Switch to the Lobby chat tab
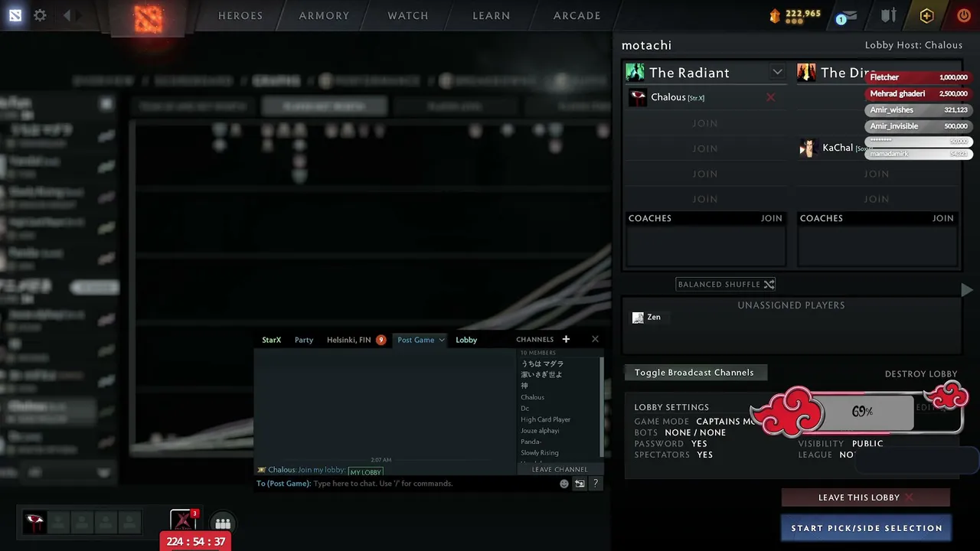 pyautogui.click(x=466, y=340)
